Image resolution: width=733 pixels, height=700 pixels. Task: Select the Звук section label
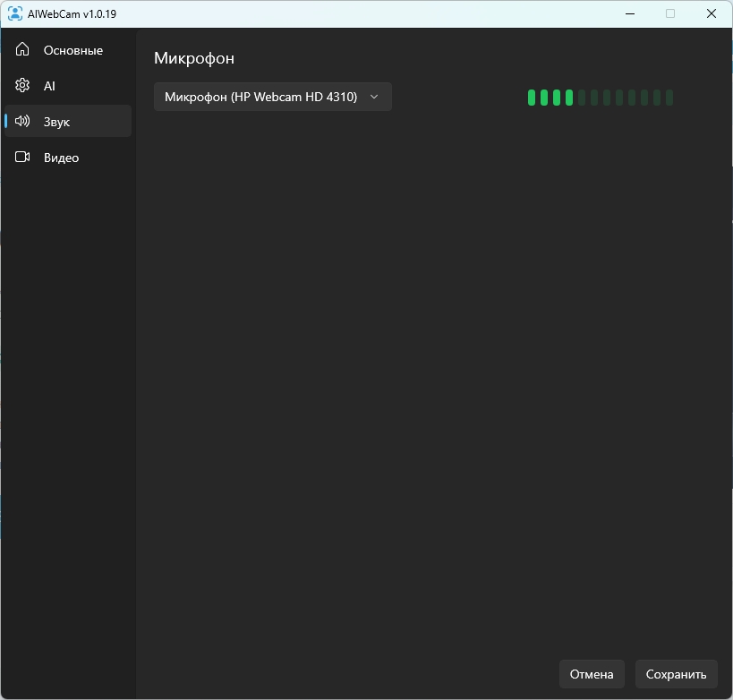click(x=56, y=122)
